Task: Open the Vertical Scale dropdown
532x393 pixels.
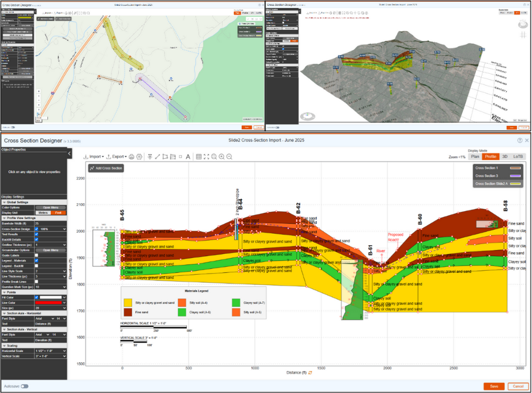Action: pos(51,356)
